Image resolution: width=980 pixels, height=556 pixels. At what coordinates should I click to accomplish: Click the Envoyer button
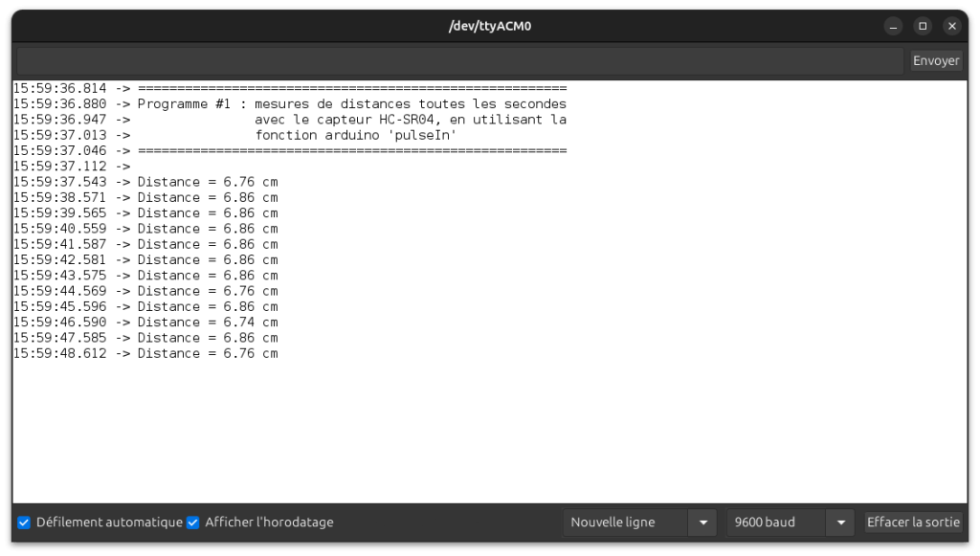click(x=936, y=60)
